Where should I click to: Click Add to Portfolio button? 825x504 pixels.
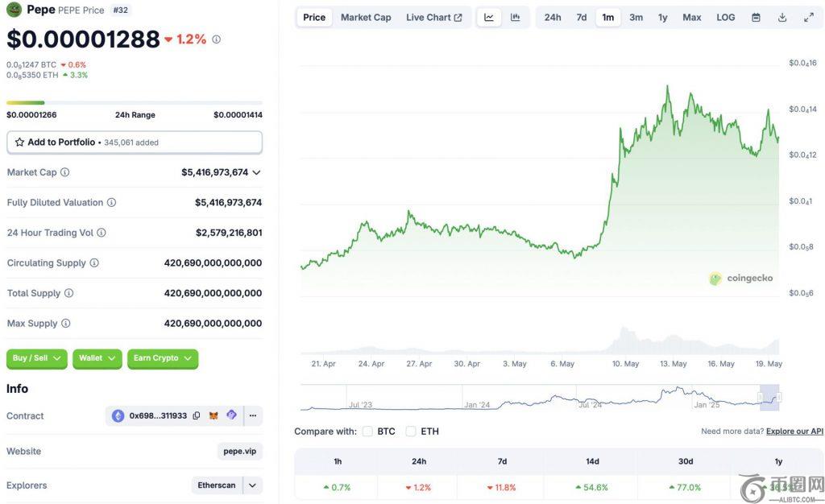(135, 143)
